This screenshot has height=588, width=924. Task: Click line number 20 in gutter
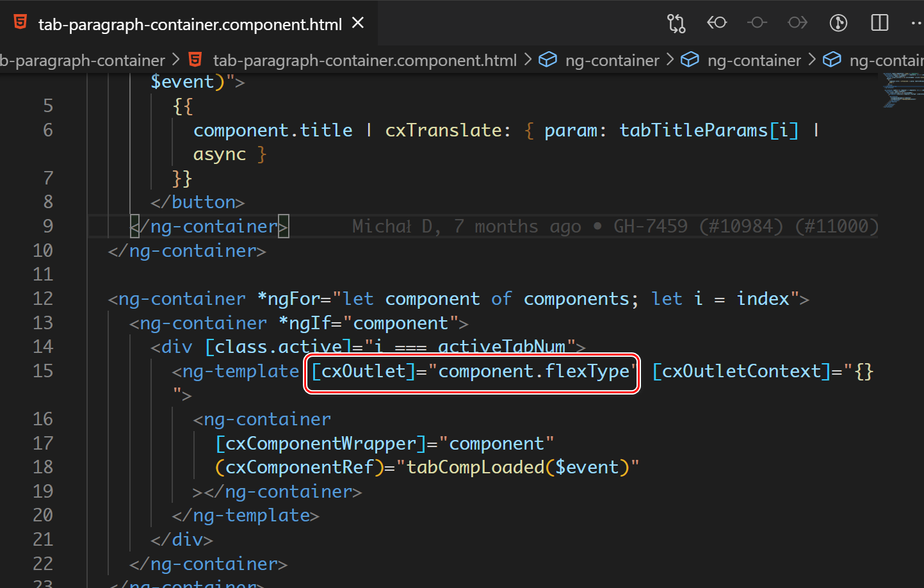point(43,515)
